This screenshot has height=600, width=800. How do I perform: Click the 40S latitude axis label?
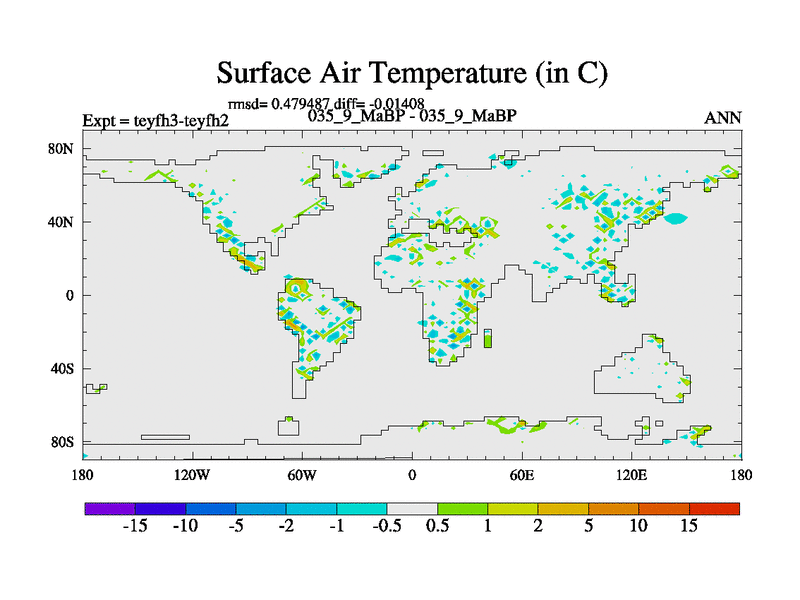63,368
